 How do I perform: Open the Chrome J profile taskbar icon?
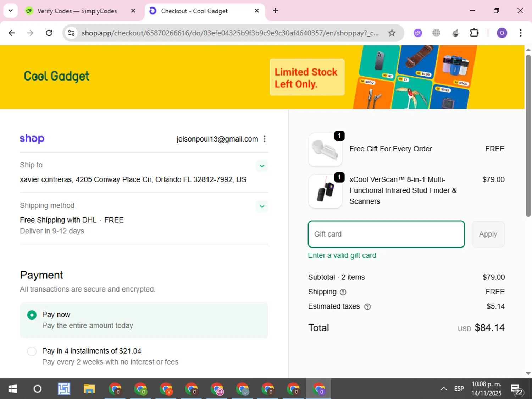[243, 389]
